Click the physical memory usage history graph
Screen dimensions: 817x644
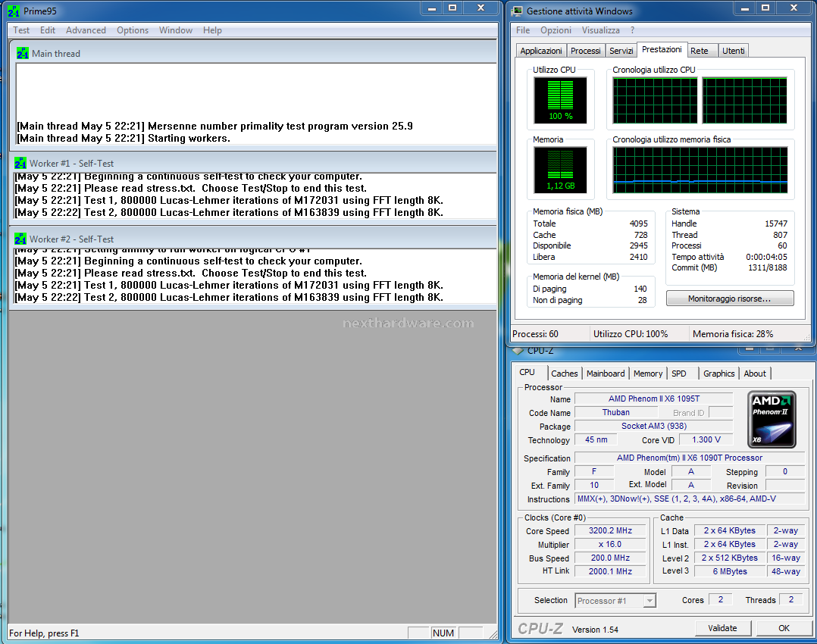[700, 170]
